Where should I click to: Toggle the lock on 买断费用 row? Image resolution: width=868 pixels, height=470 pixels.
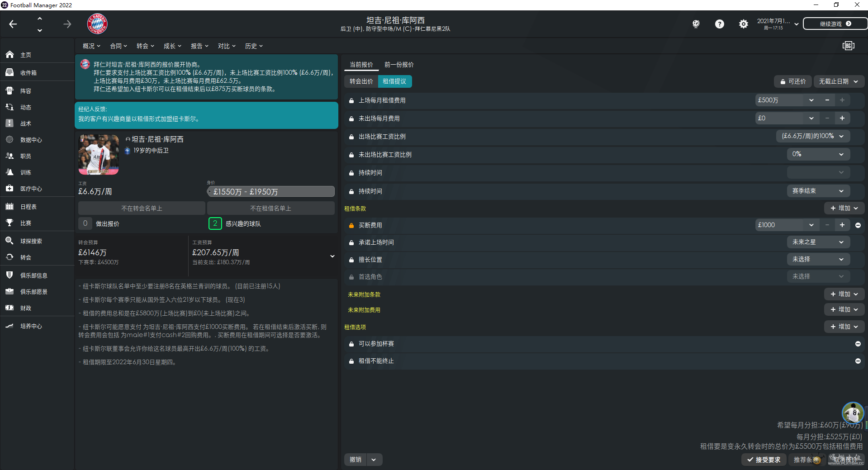[x=351, y=225]
